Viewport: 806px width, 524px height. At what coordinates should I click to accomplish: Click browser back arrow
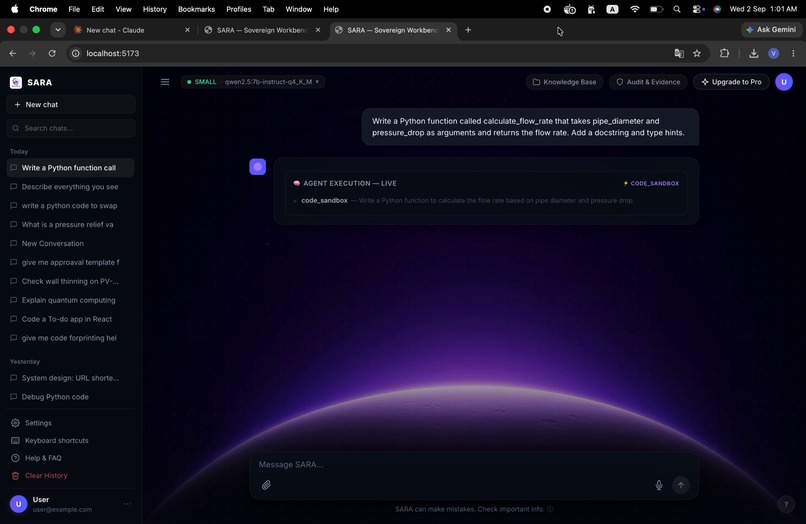point(13,53)
